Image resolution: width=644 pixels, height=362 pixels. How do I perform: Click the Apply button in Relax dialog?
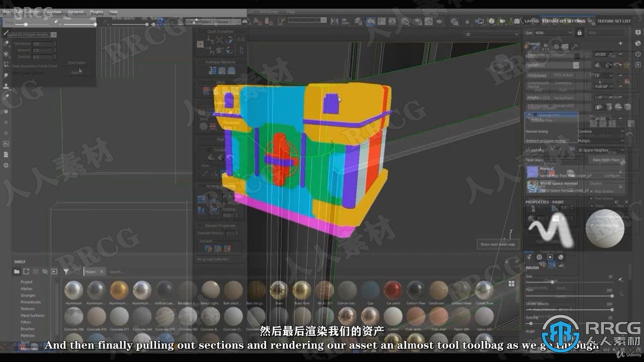tap(76, 72)
